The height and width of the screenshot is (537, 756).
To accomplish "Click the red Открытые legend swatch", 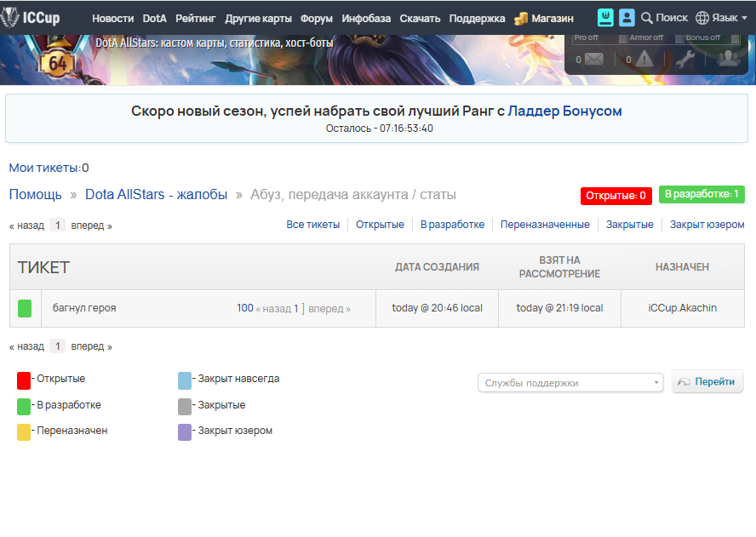I will [x=24, y=380].
